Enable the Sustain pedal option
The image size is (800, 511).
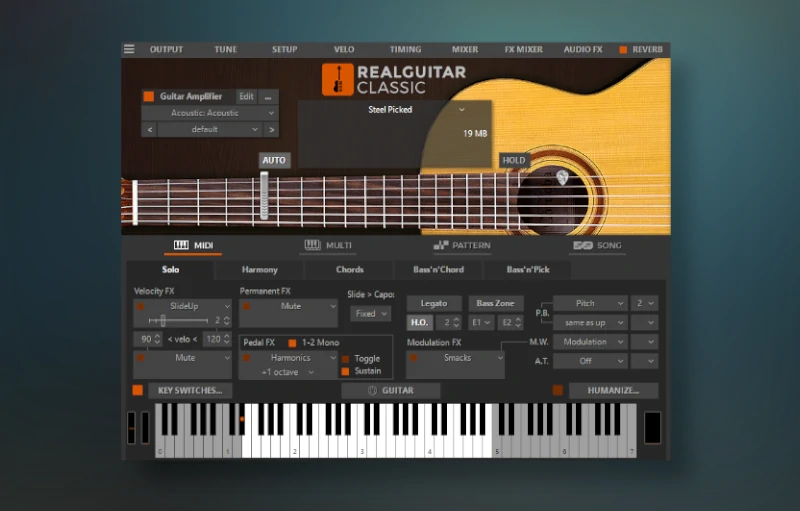coord(345,371)
